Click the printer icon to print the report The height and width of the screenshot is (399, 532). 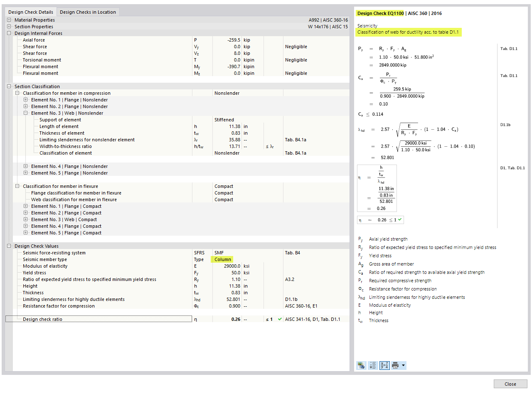point(395,365)
